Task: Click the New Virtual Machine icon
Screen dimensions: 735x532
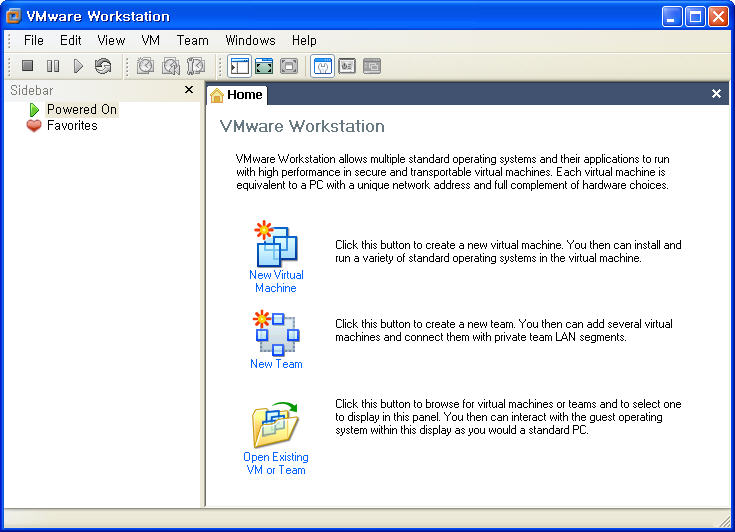Action: [x=276, y=244]
